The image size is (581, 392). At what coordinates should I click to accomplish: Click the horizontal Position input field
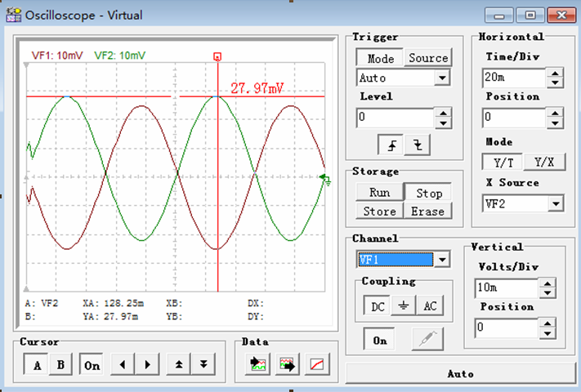(x=514, y=118)
